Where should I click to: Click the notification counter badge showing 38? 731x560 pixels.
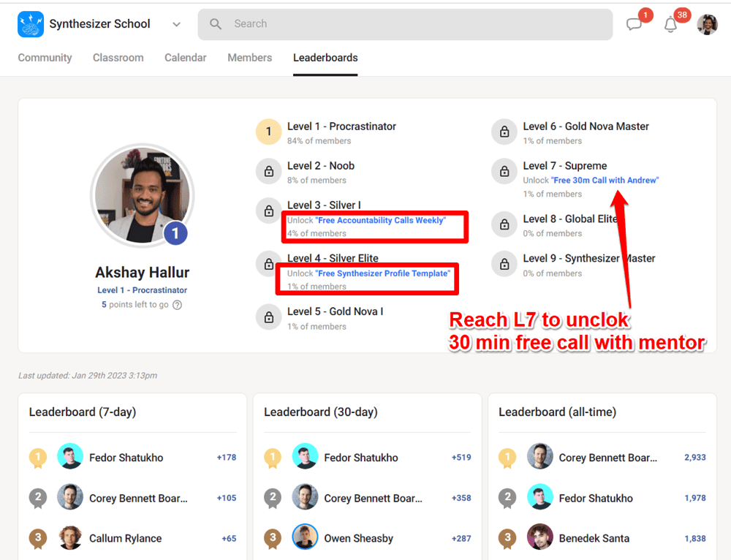point(682,14)
